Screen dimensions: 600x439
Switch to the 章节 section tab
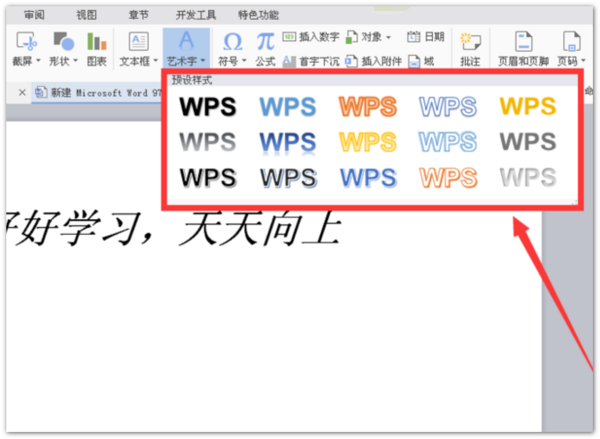(139, 15)
